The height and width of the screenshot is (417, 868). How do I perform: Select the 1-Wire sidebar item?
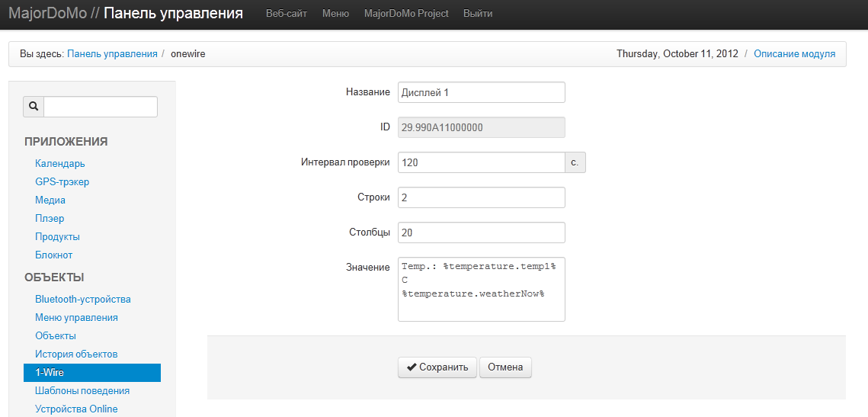tap(50, 373)
